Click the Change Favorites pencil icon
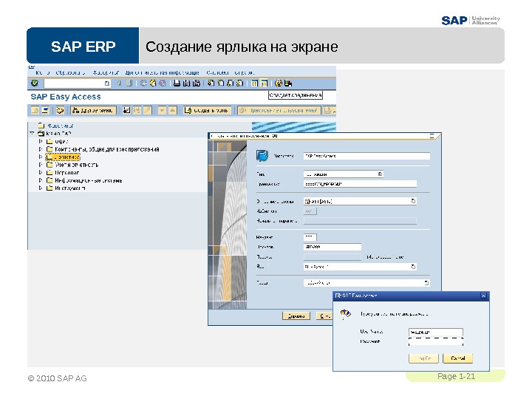Image resolution: width=532 pixels, height=399 pixels. 147,110
